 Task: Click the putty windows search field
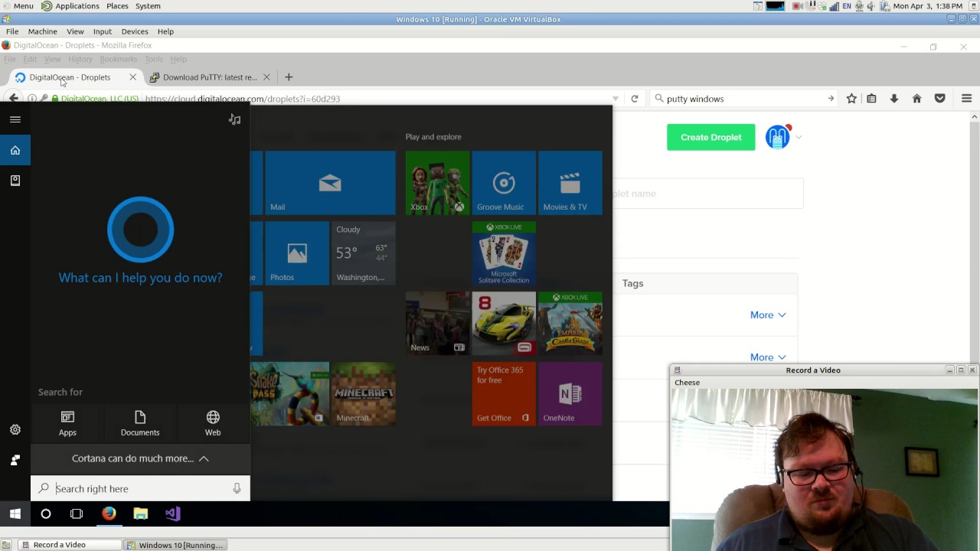743,99
